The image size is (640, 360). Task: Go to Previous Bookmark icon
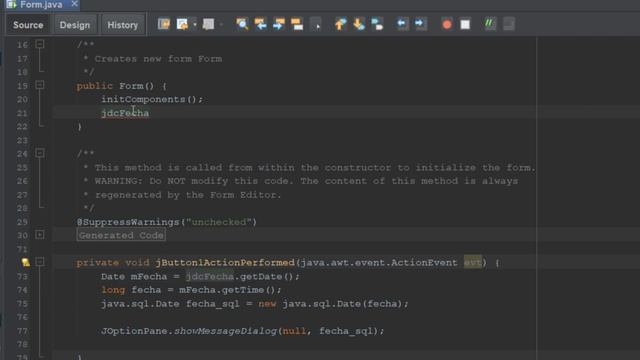pyautogui.click(x=340, y=24)
